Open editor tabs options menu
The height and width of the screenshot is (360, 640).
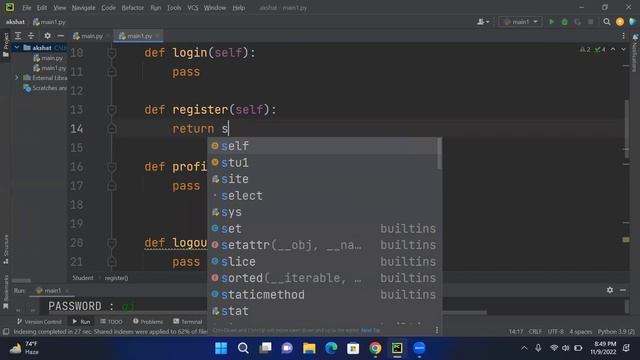[x=623, y=36]
